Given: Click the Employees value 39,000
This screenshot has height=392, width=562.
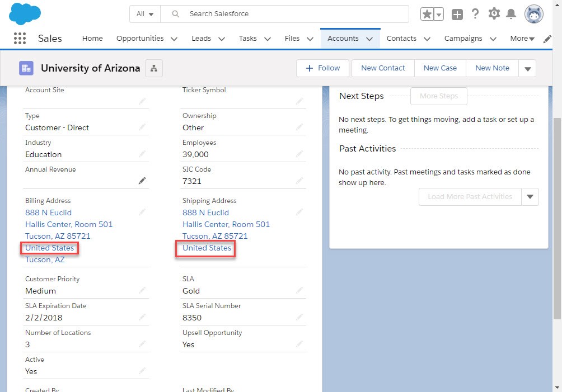Looking at the screenshot, I should coord(195,154).
